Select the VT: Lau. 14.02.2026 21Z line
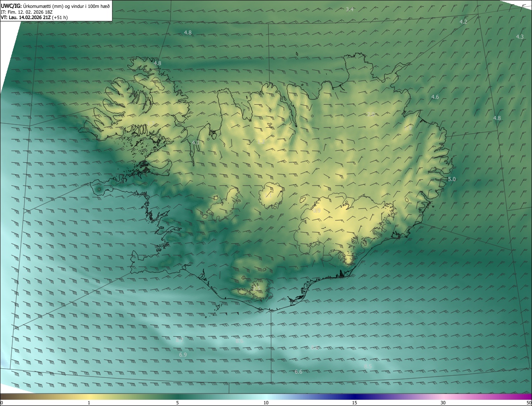 [34, 17]
